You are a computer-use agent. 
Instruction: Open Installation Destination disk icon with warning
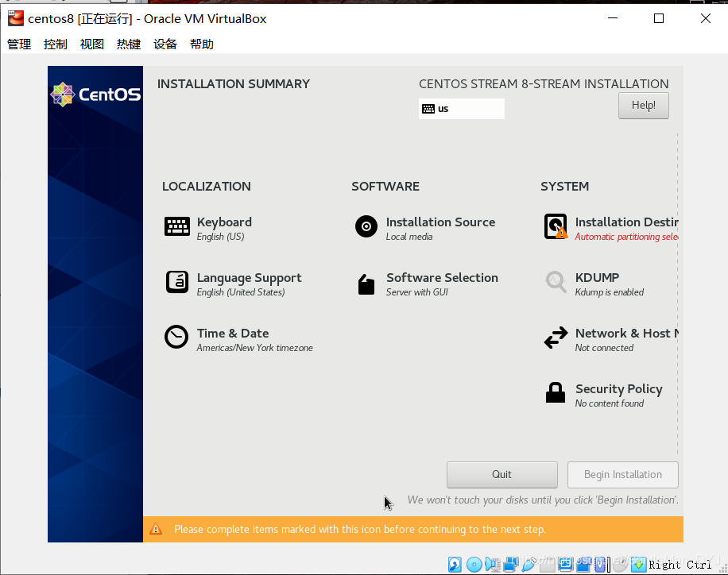point(556,226)
